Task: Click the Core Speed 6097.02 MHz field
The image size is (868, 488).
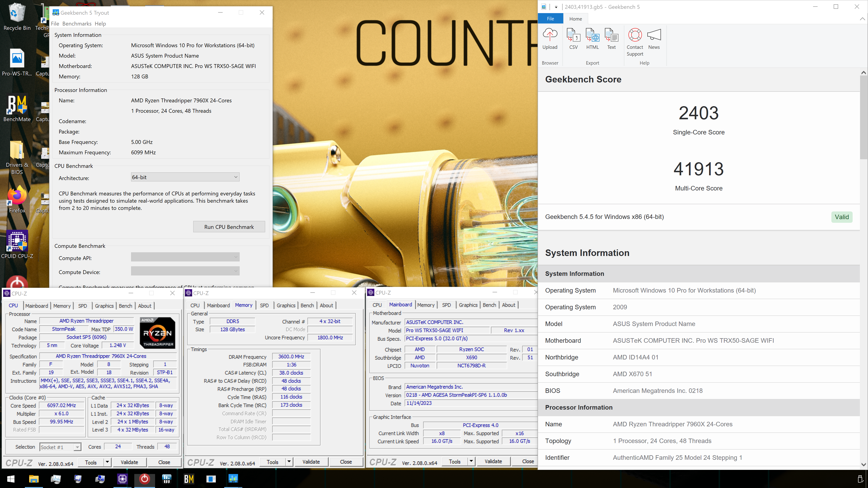Action: tap(61, 406)
